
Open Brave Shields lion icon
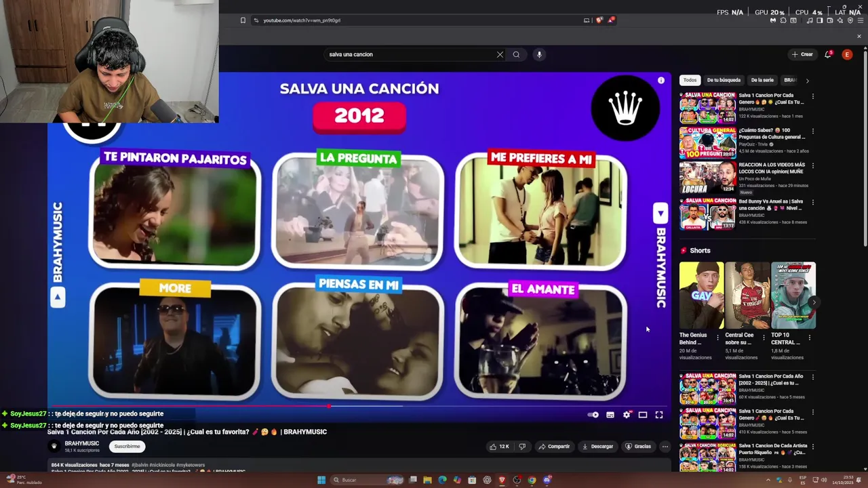[x=599, y=20]
